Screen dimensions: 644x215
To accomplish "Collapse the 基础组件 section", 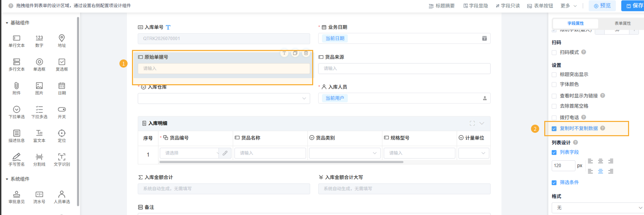I will (7, 23).
